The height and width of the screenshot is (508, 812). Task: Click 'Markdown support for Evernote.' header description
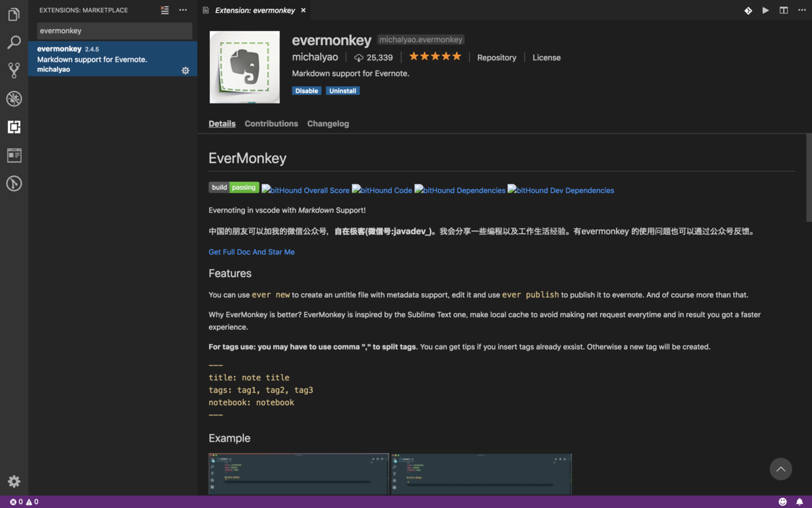pos(351,73)
